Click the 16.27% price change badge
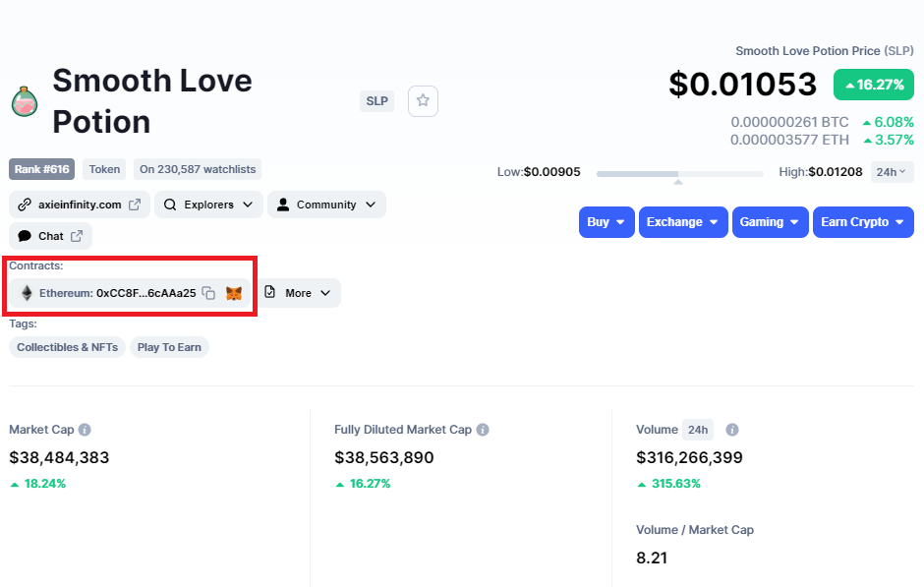Image resolution: width=924 pixels, height=587 pixels. (873, 85)
